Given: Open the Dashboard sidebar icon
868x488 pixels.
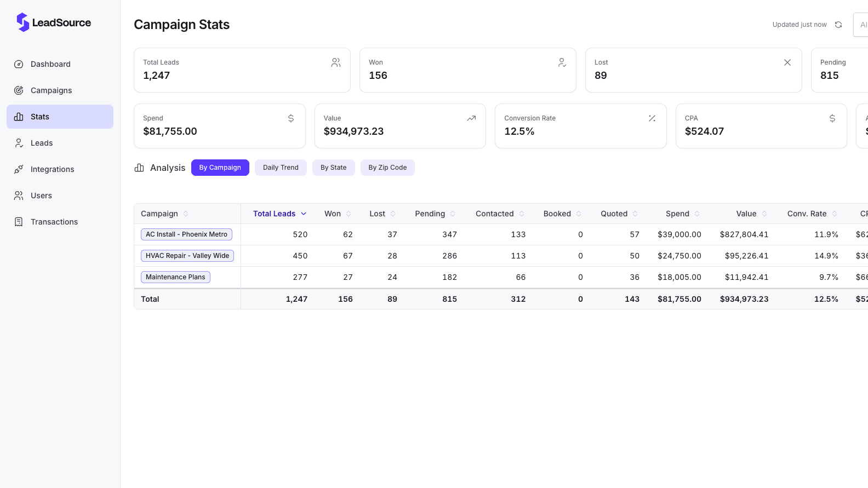Looking at the screenshot, I should (x=19, y=64).
